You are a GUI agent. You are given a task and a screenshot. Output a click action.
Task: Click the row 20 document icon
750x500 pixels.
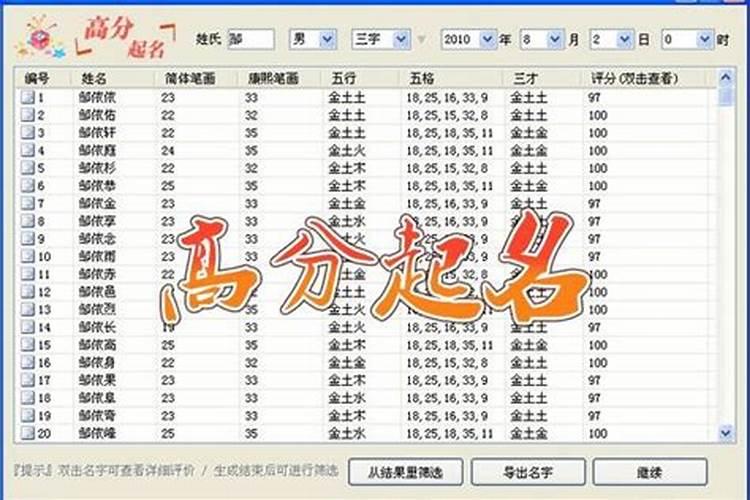tap(28, 433)
